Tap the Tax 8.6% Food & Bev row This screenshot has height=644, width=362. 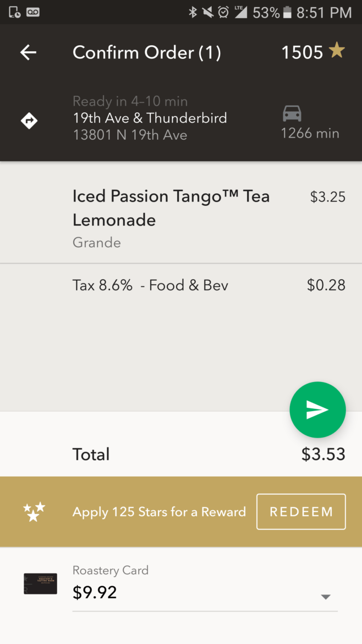[181, 285]
